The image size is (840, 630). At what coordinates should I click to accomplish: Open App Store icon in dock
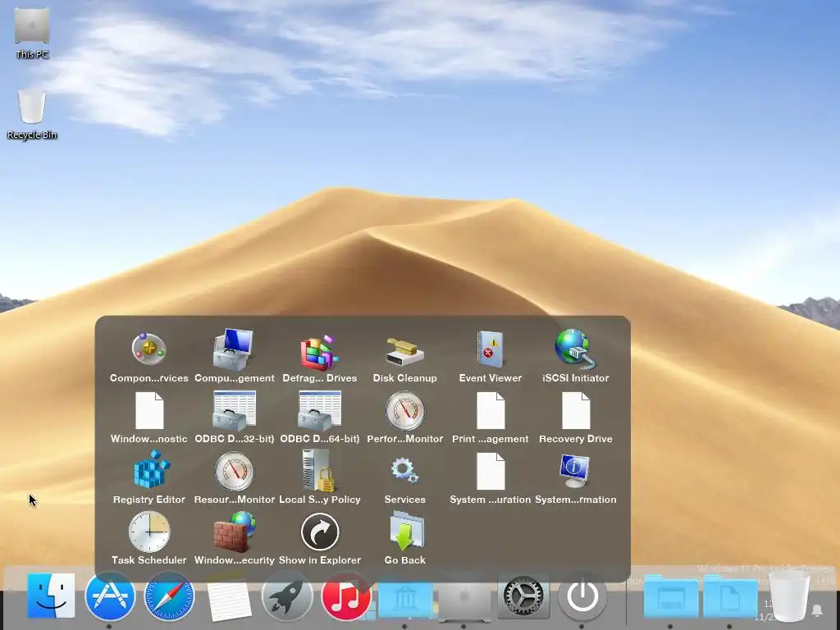(x=110, y=596)
